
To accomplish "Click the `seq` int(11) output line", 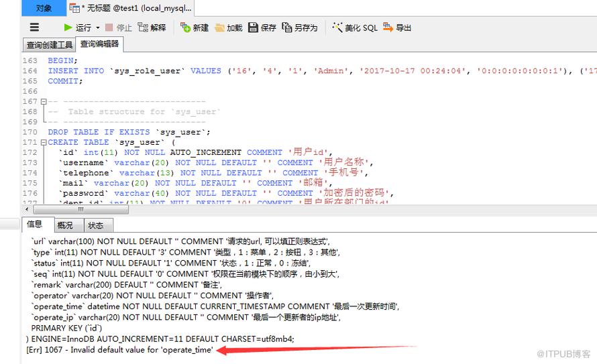I will tap(185, 274).
